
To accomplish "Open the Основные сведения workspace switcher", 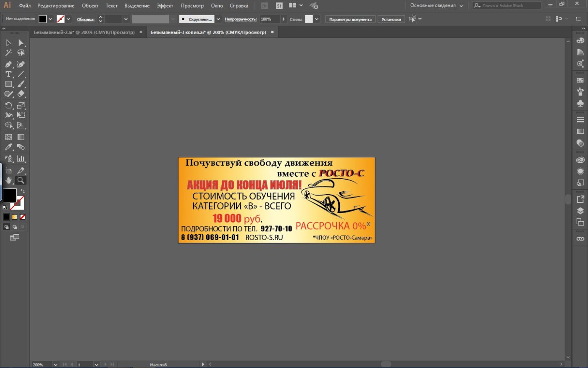I will [x=436, y=5].
